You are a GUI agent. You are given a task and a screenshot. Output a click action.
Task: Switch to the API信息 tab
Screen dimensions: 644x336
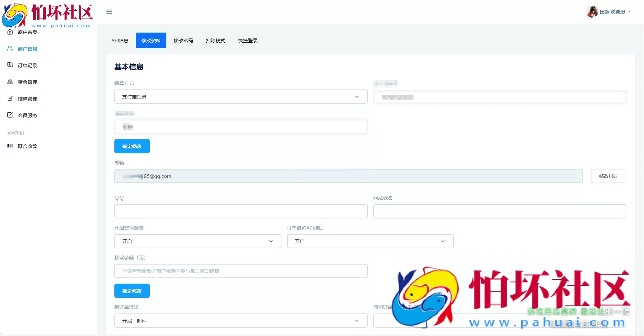120,41
